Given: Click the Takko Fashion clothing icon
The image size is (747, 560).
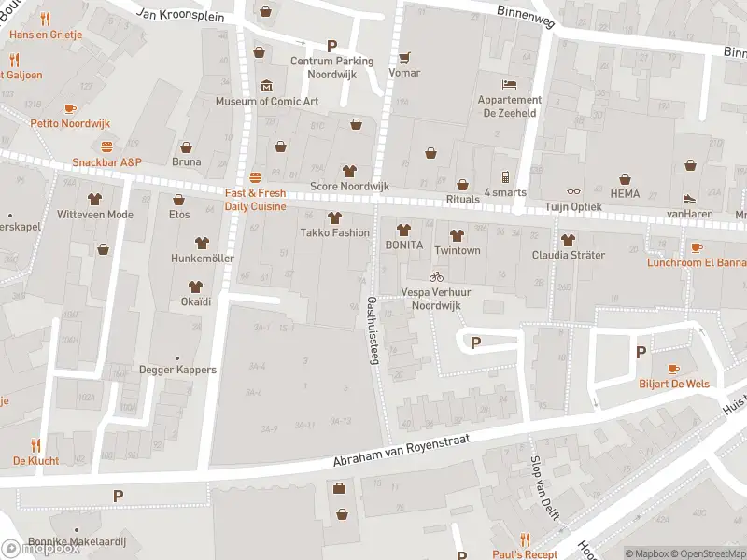Looking at the screenshot, I should [x=334, y=217].
